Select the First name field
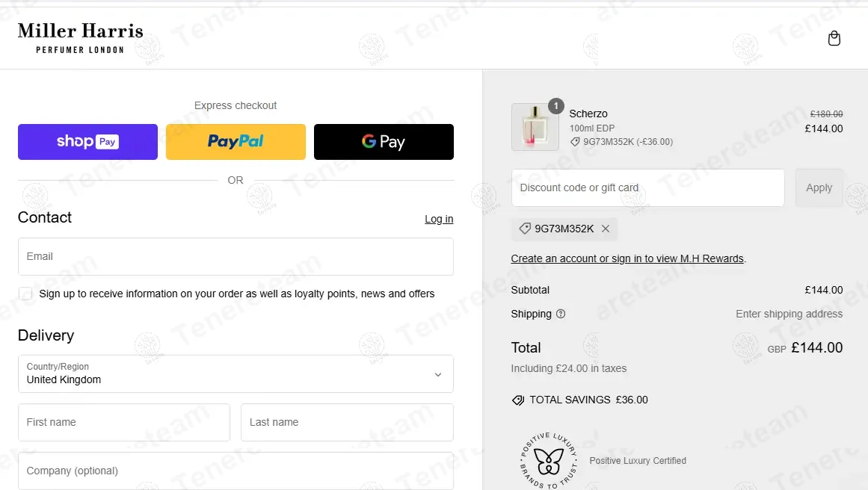 coord(123,423)
